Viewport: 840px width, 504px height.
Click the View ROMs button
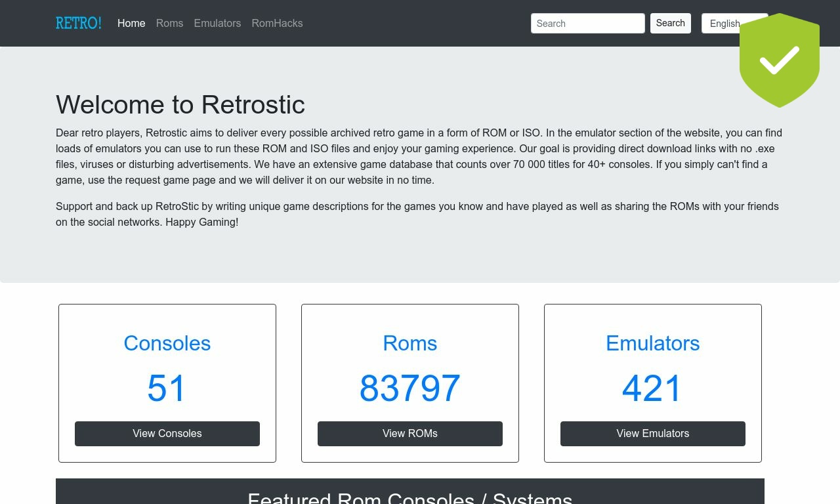coord(410,434)
